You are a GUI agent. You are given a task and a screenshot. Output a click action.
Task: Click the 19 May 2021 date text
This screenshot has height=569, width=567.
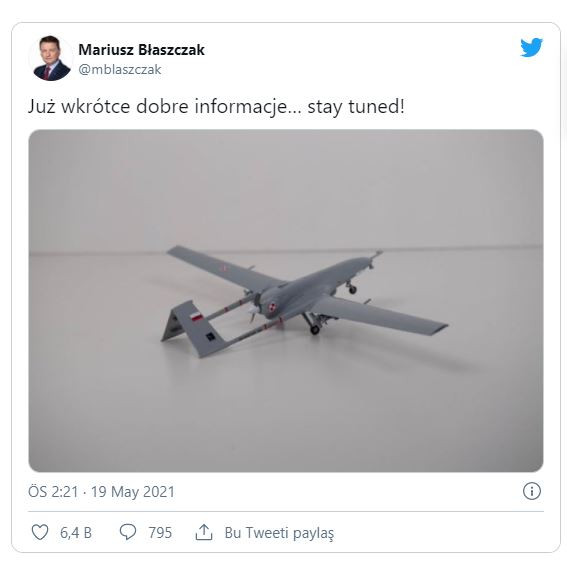click(x=133, y=492)
